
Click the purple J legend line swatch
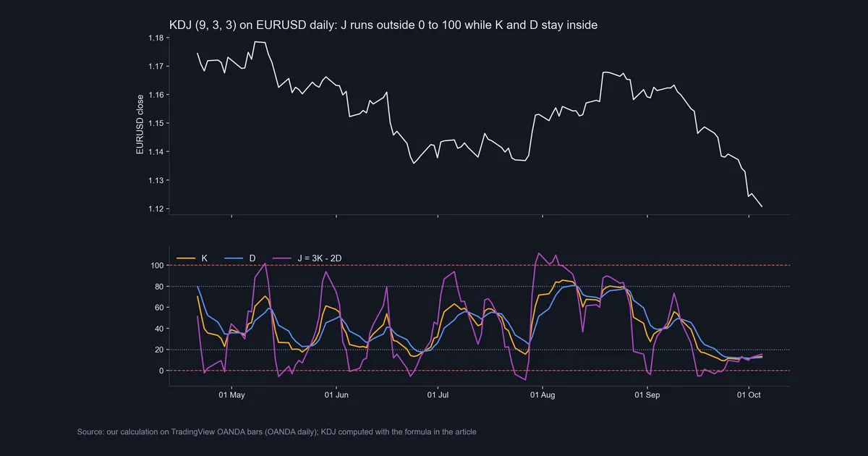click(281, 258)
